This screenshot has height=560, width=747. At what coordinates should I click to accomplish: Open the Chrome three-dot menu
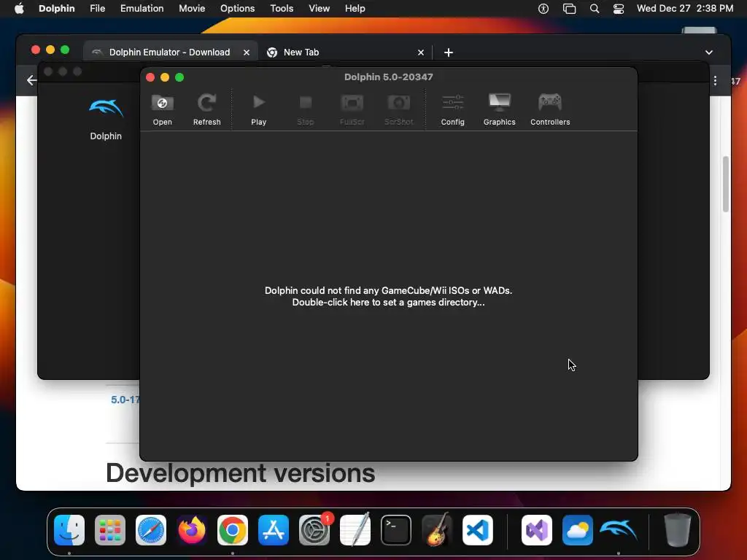click(715, 81)
